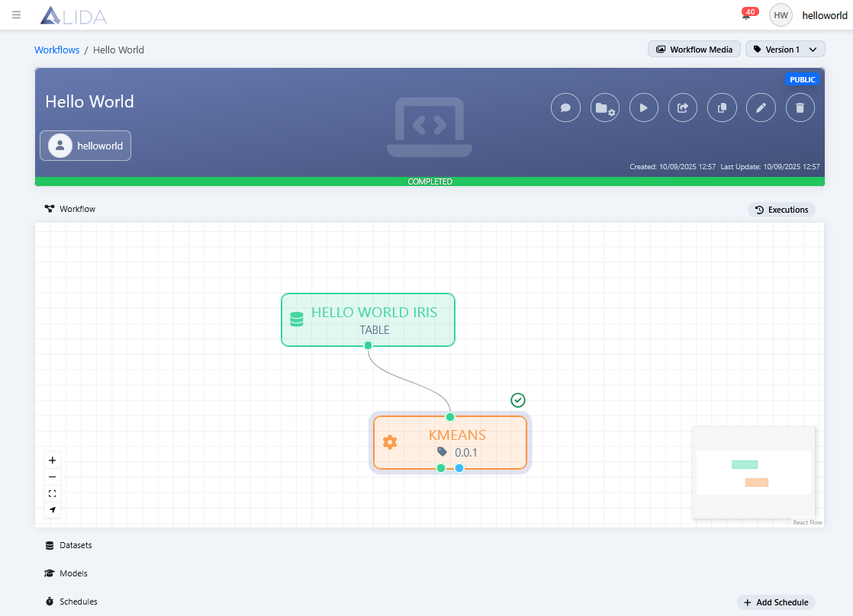Click the Last Update date text
Viewport: 853px width, 616px height.
(770, 167)
